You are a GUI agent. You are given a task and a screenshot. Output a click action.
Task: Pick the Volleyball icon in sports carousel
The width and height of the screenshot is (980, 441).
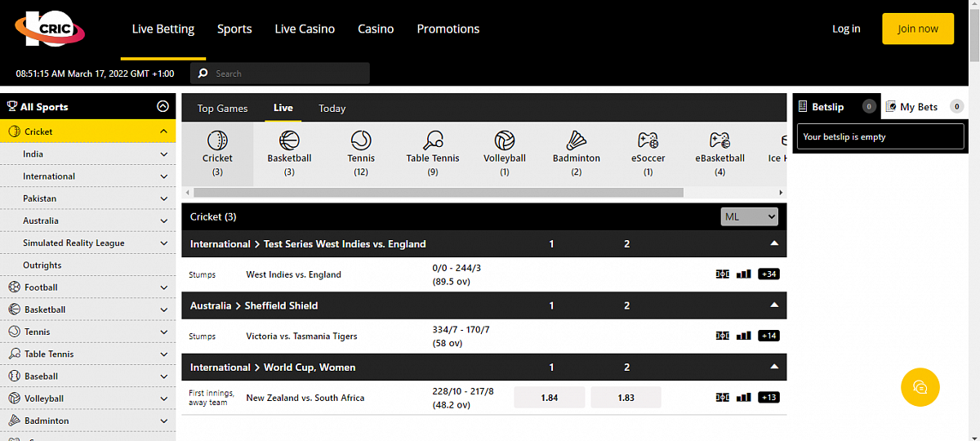[x=505, y=140]
